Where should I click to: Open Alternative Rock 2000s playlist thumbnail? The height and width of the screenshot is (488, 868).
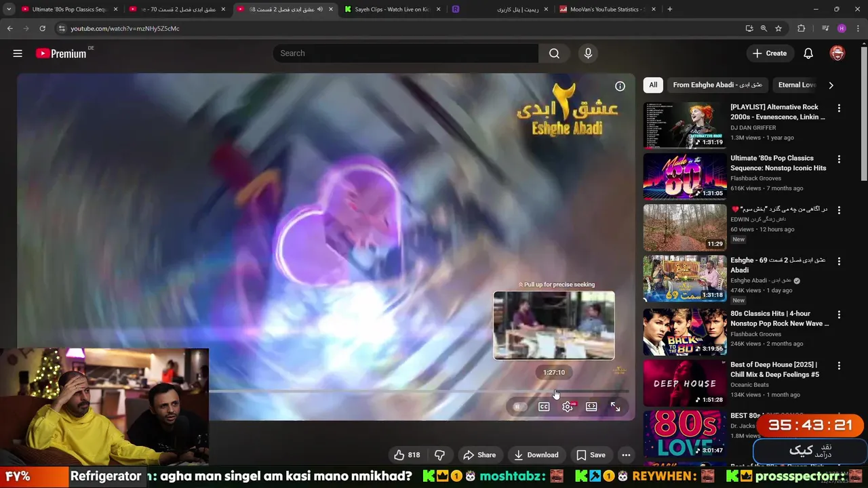pyautogui.click(x=685, y=125)
